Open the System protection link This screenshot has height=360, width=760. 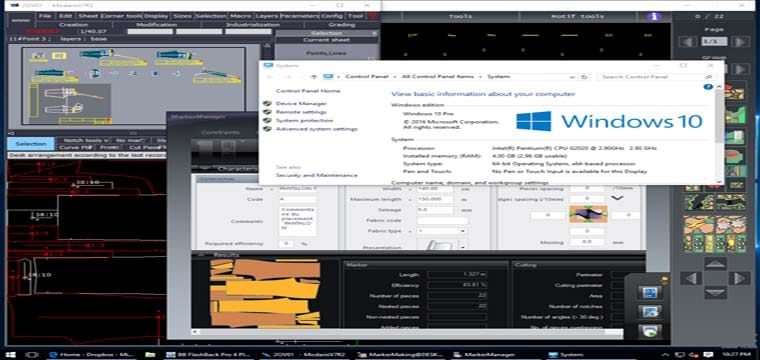click(304, 120)
